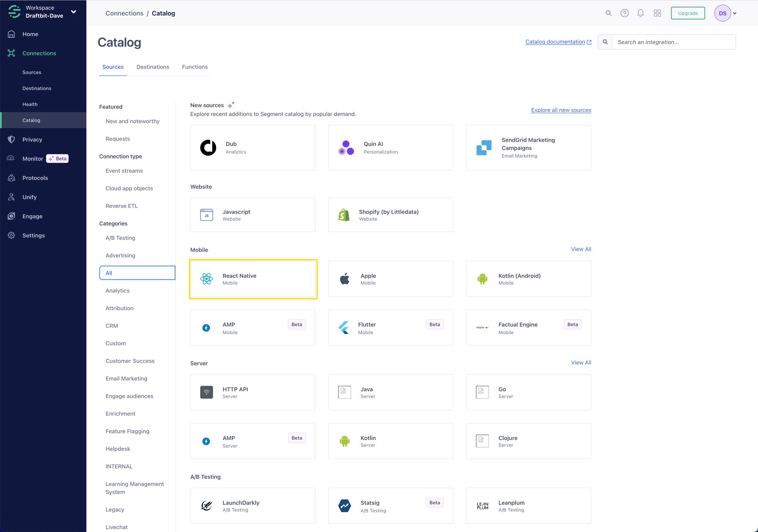Open the app grid icon

657,13
